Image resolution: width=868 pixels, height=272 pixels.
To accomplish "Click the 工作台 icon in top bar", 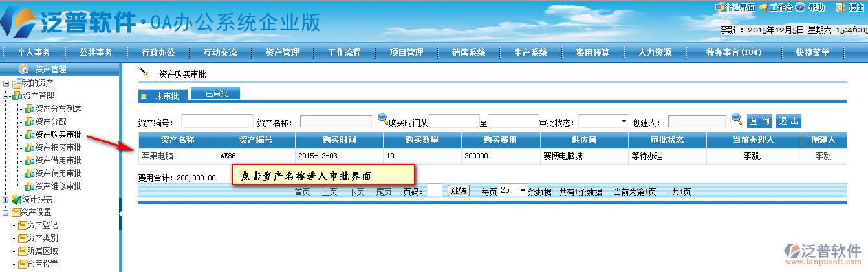I will (763, 8).
